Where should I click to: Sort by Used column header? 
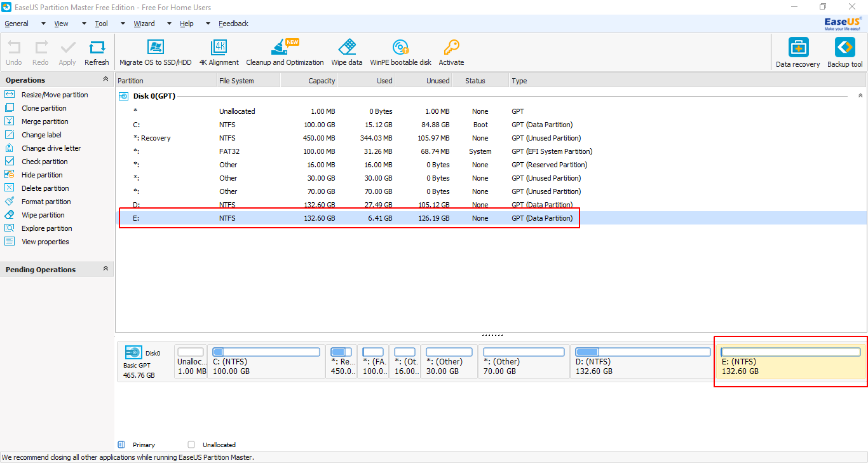pos(366,81)
